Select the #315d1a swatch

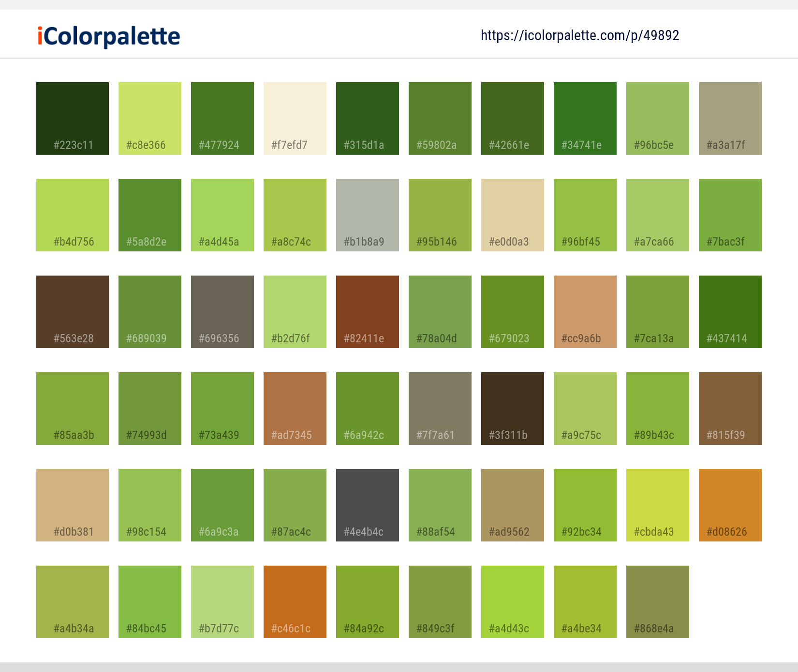(x=368, y=118)
